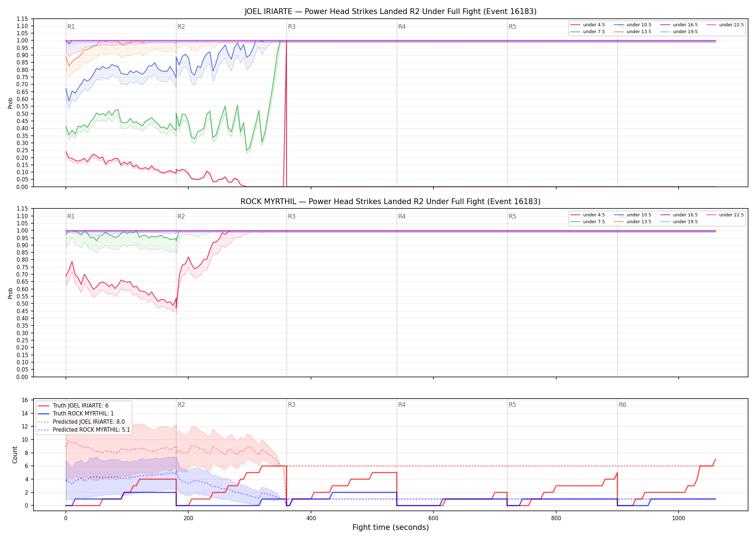The width and height of the screenshot is (756, 540).
Task: Click the JOEL IRIARTE chart title
Action: [391, 12]
